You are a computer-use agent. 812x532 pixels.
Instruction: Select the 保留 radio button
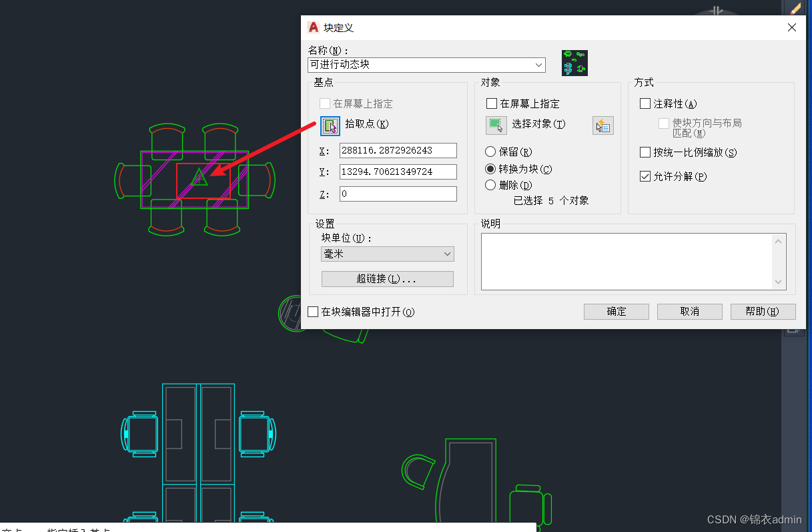coord(491,152)
